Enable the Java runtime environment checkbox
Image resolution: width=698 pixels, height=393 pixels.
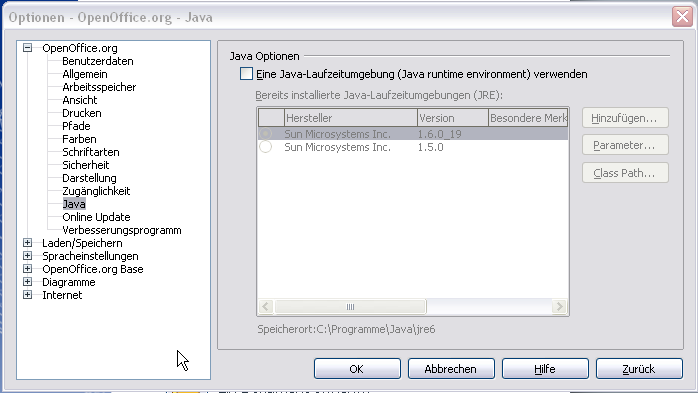click(246, 74)
